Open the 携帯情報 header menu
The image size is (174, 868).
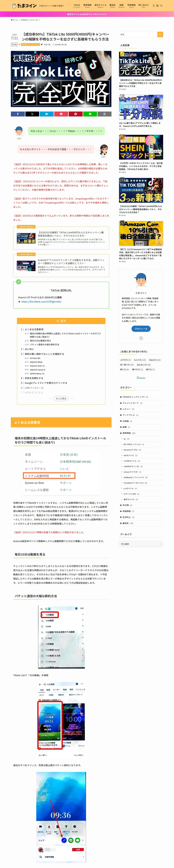[87, 6]
